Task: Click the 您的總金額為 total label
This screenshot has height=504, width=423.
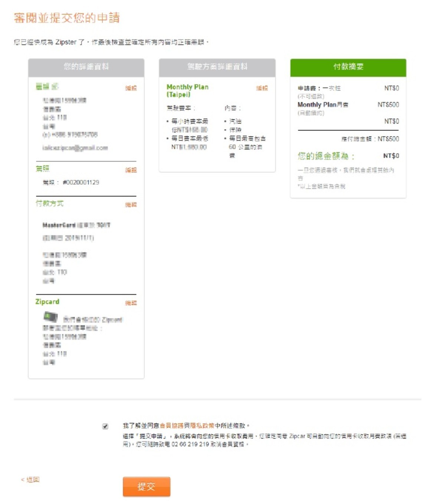Action: click(x=326, y=156)
